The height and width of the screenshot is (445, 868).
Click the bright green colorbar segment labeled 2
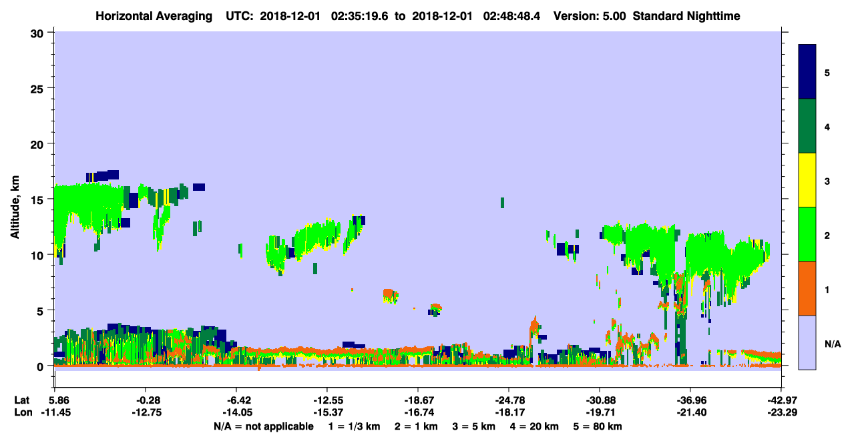pyautogui.click(x=807, y=234)
